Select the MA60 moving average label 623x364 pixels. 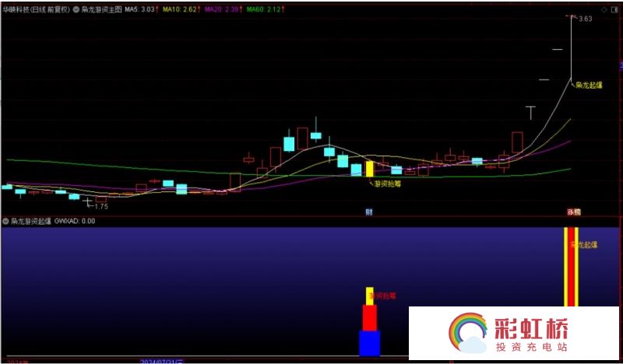(x=265, y=9)
